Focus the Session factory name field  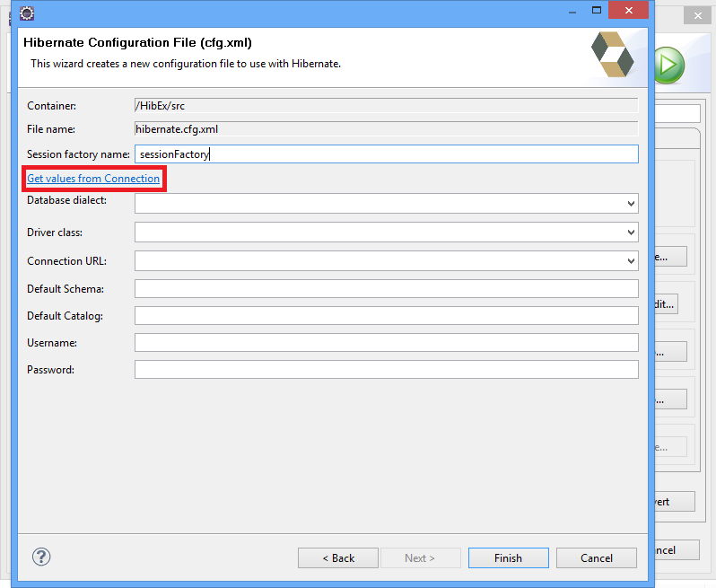pyautogui.click(x=387, y=154)
